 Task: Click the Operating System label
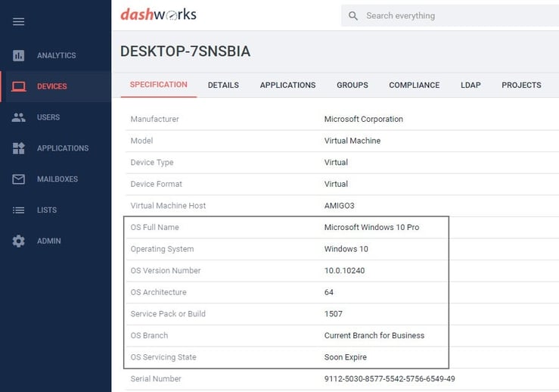(x=162, y=249)
